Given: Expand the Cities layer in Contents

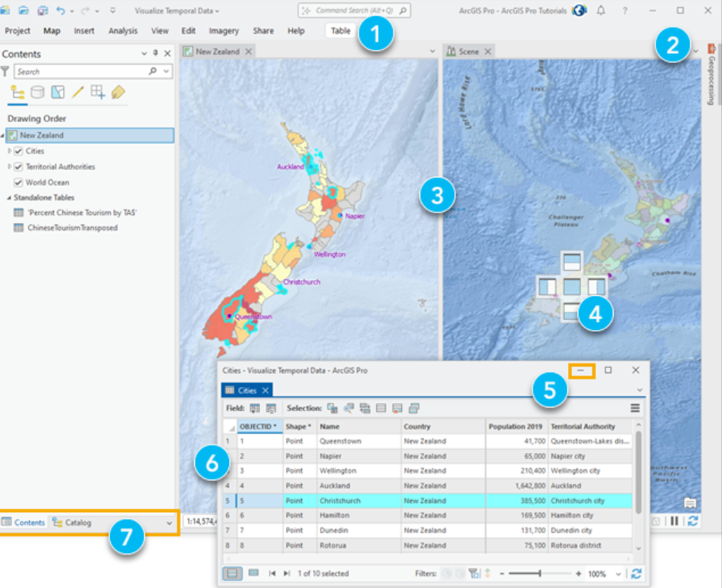Looking at the screenshot, I should click(x=9, y=151).
